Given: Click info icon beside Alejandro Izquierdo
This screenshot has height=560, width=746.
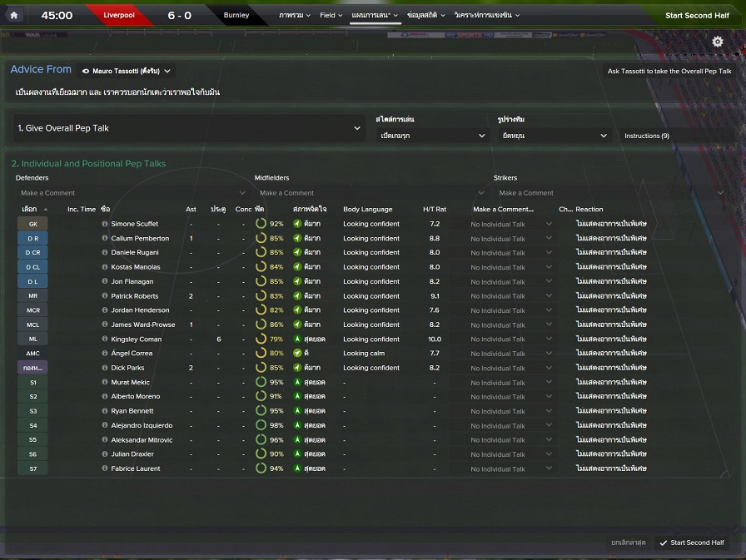Looking at the screenshot, I should (105, 425).
